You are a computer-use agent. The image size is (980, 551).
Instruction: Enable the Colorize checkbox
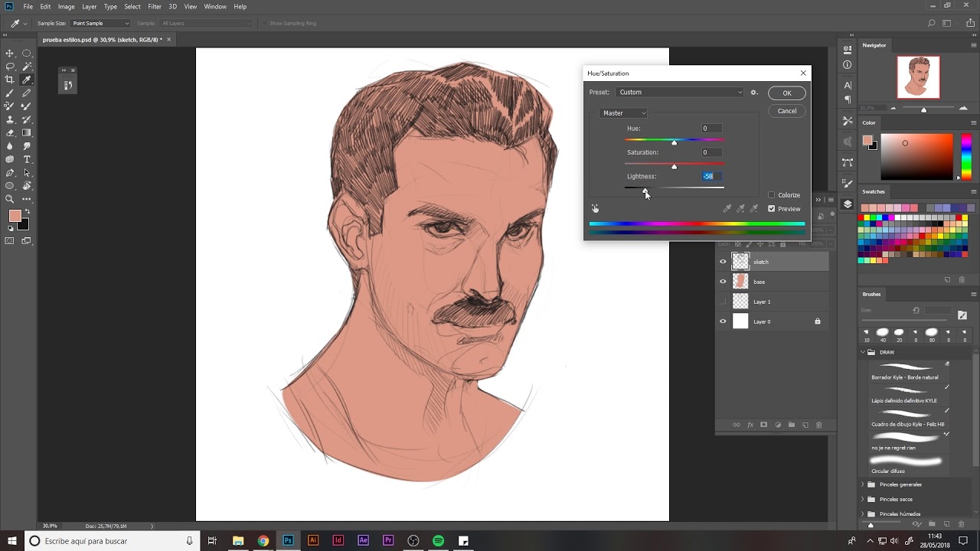click(x=772, y=195)
